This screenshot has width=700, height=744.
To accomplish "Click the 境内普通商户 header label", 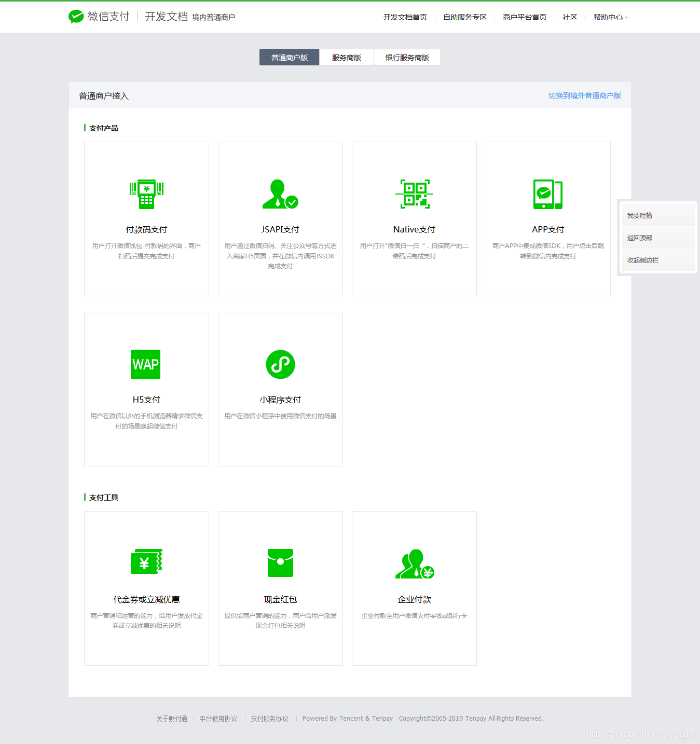I will pos(213,17).
